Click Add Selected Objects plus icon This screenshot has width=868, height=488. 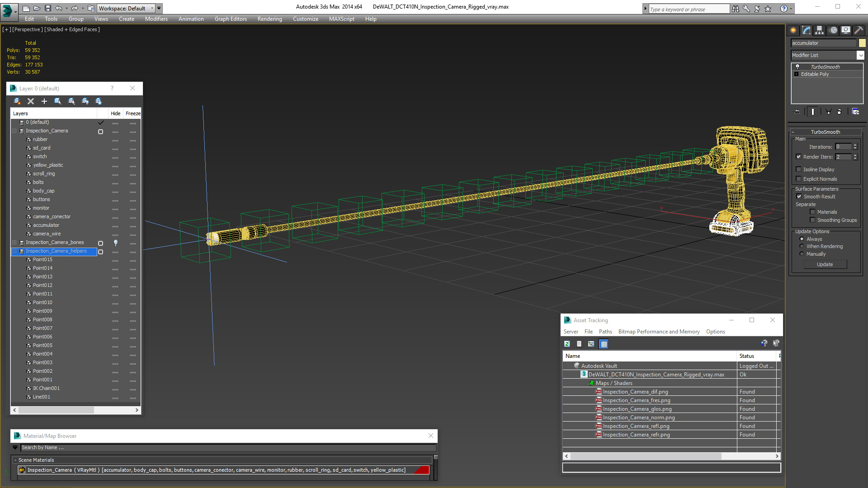[44, 101]
